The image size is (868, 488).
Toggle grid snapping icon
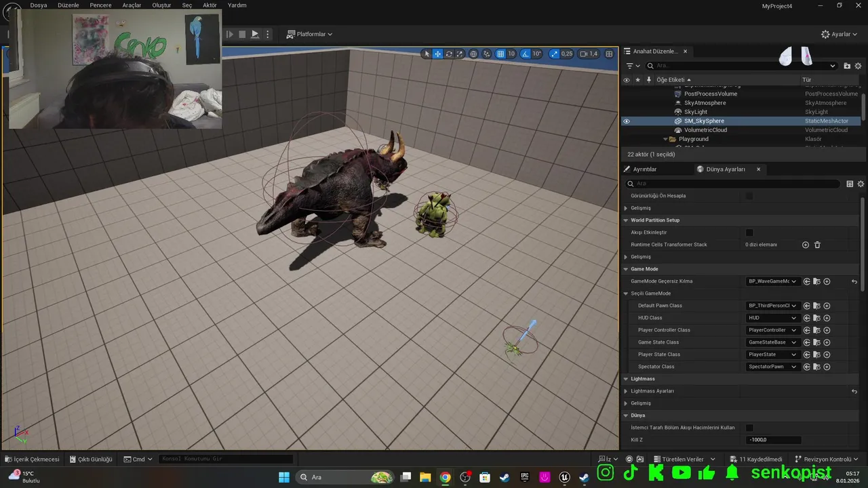(500, 54)
